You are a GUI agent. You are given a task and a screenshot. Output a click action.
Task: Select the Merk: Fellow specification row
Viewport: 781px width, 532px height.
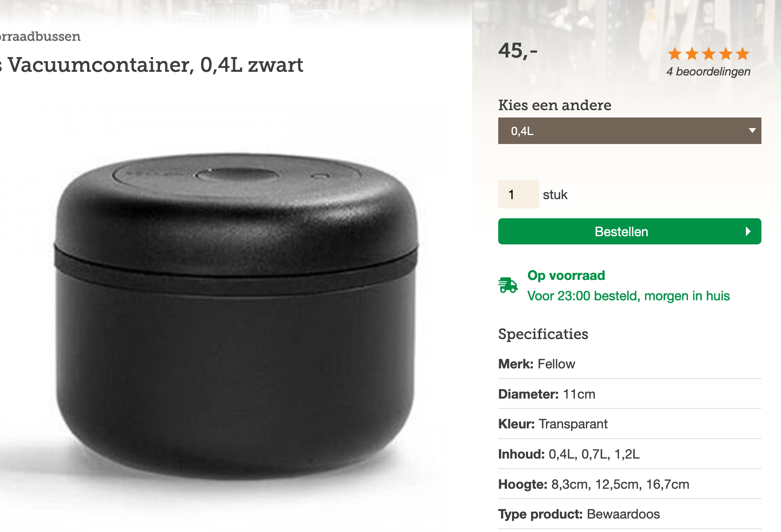(630, 364)
